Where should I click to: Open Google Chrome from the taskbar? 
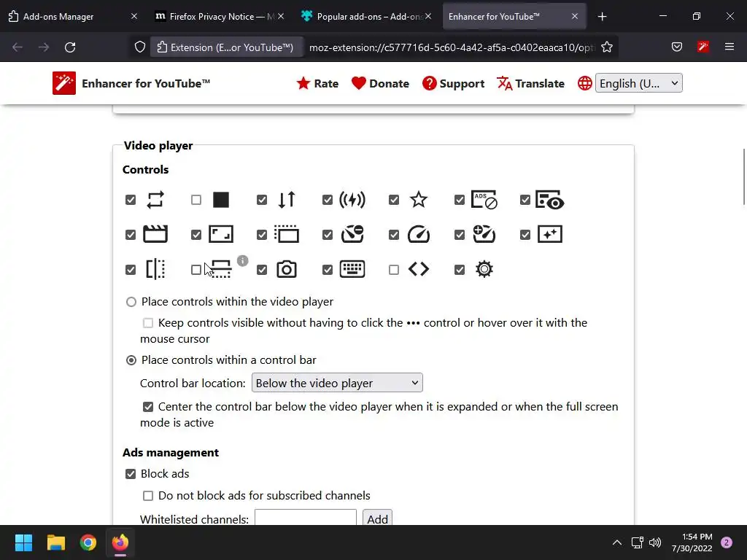(88, 542)
